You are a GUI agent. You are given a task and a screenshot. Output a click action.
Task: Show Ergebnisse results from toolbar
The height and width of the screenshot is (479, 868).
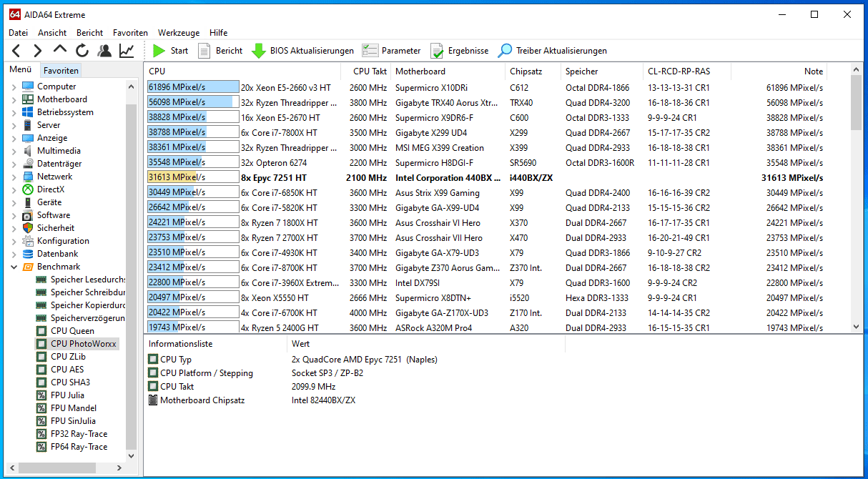(x=459, y=51)
